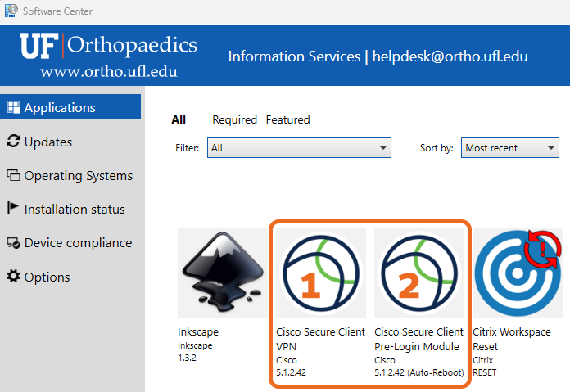This screenshot has height=392, width=570.
Task: Click the Device compliance checkmark icon
Action: pos(14,243)
